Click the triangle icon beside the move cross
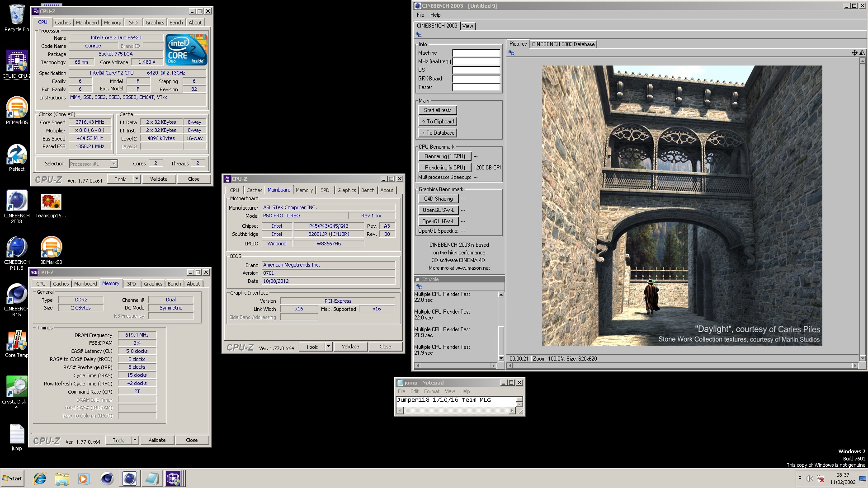 [x=862, y=53]
